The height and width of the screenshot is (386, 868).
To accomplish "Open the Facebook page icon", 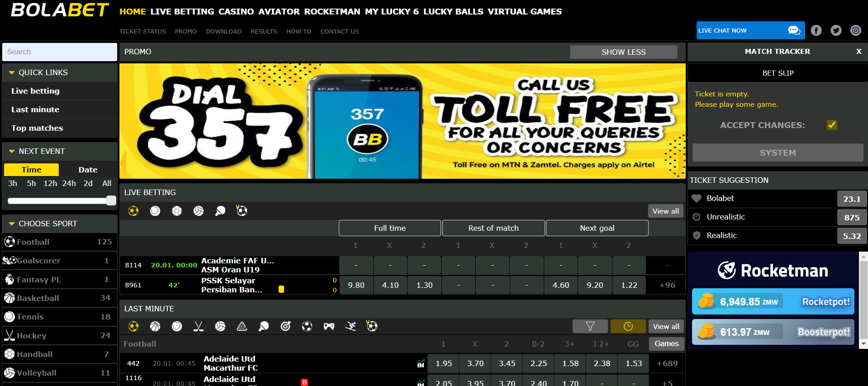I will [816, 30].
